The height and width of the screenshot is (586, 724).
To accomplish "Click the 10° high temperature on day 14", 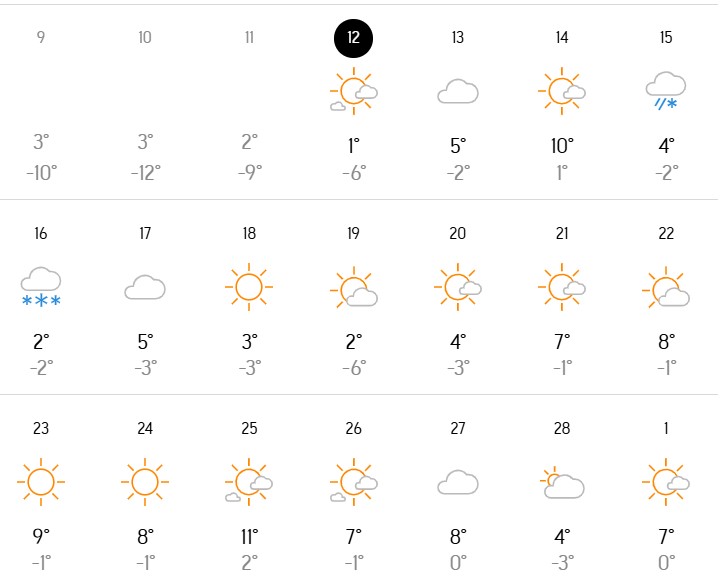I will click(561, 146).
